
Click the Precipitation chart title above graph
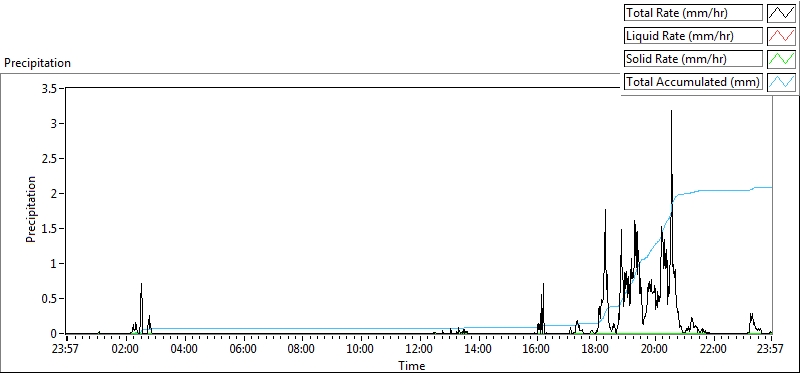point(37,63)
